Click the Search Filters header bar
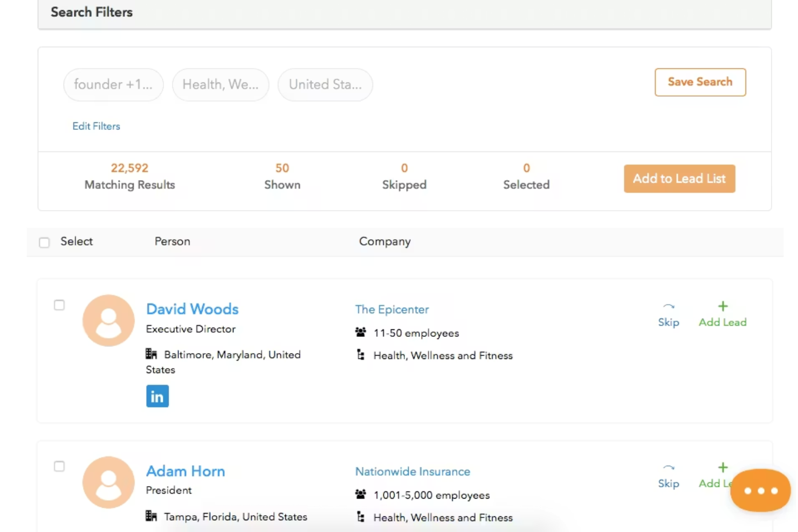 coord(404,13)
